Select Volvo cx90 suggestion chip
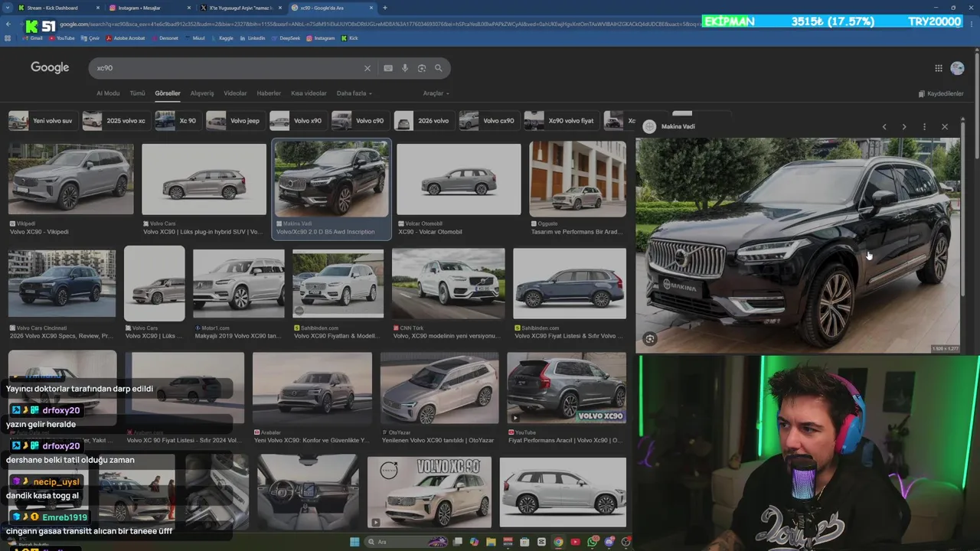 pyautogui.click(x=488, y=121)
